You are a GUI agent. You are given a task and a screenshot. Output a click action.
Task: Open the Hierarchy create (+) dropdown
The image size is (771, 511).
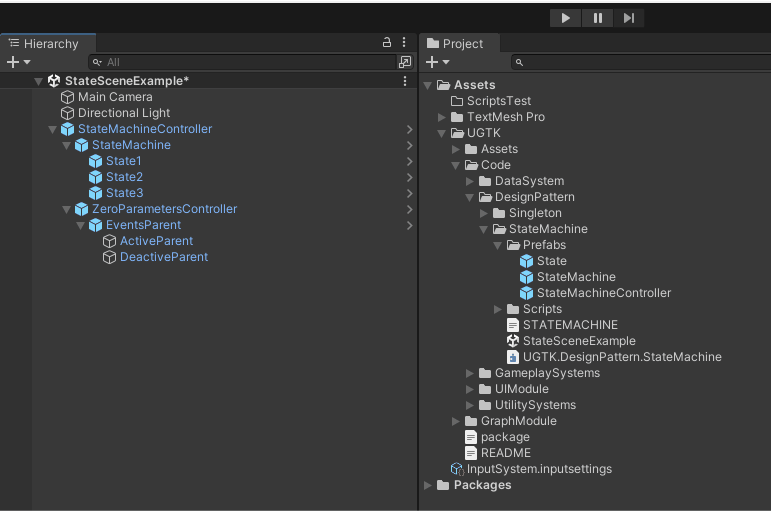click(x=19, y=62)
